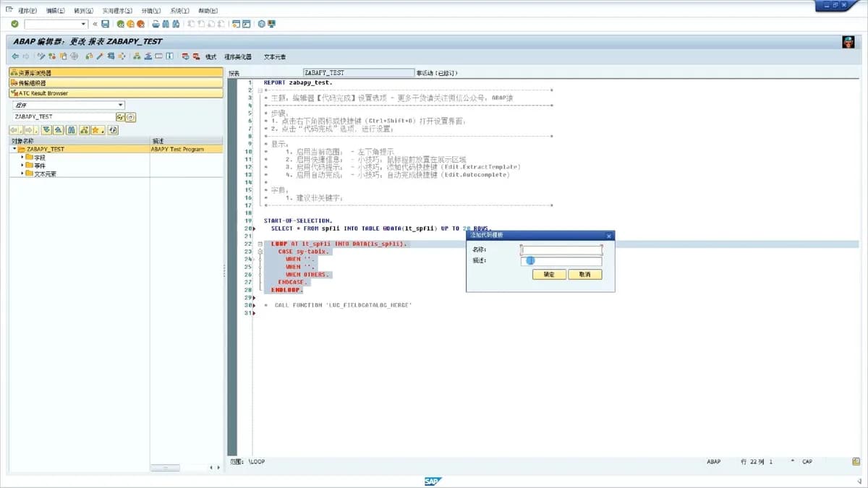Click the 文本元素 (Text Elements) button
Viewport: 868px width, 488px height.
[274, 56]
